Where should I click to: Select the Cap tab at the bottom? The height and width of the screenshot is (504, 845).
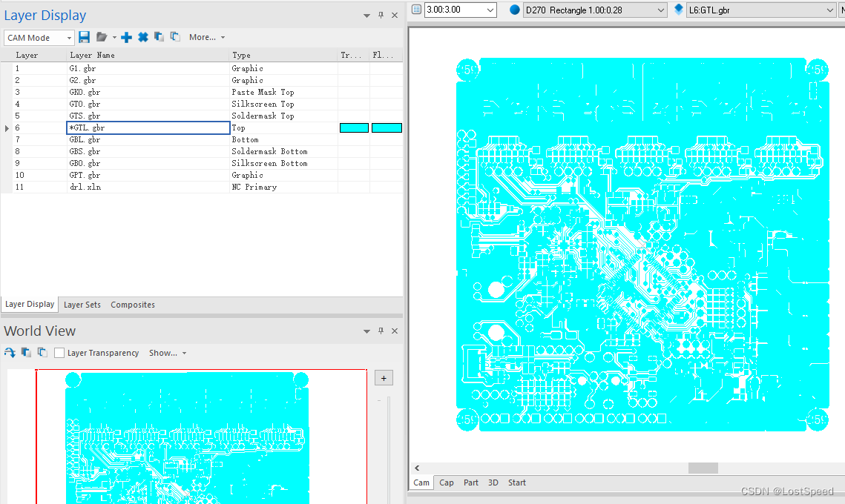(x=446, y=483)
